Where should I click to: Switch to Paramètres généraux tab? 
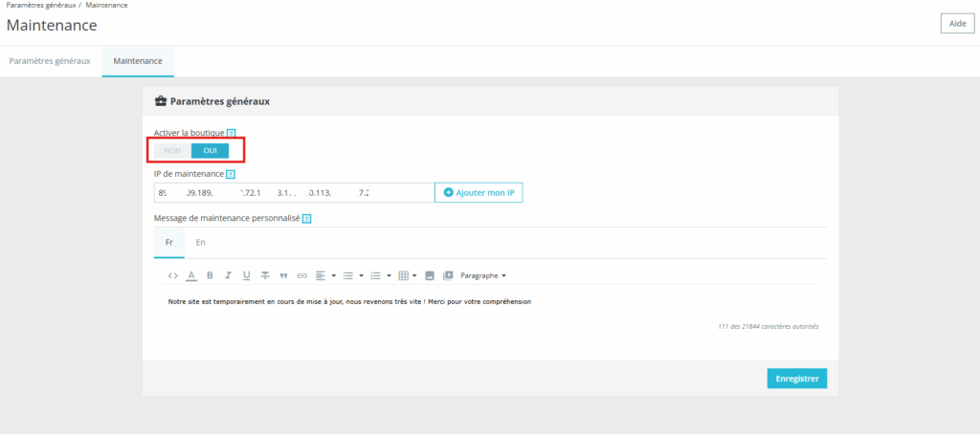pyautogui.click(x=50, y=61)
